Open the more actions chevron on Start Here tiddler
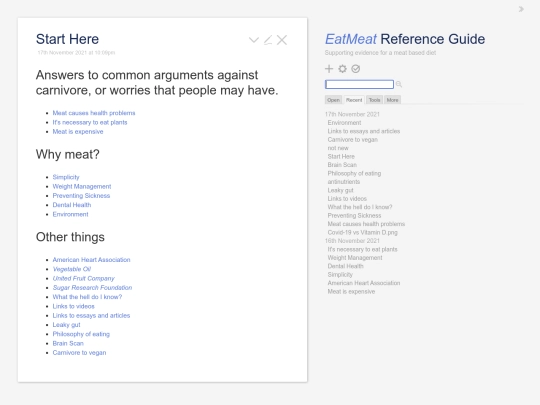The height and width of the screenshot is (405, 540). tap(254, 40)
